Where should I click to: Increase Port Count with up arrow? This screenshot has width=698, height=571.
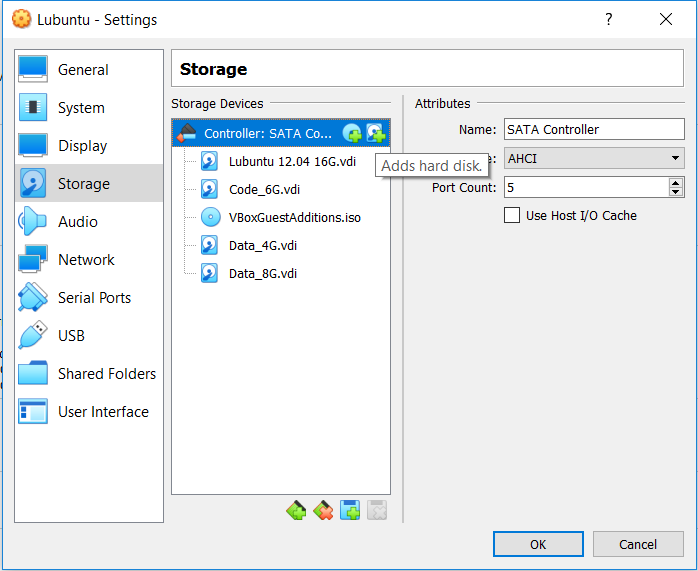[676, 183]
